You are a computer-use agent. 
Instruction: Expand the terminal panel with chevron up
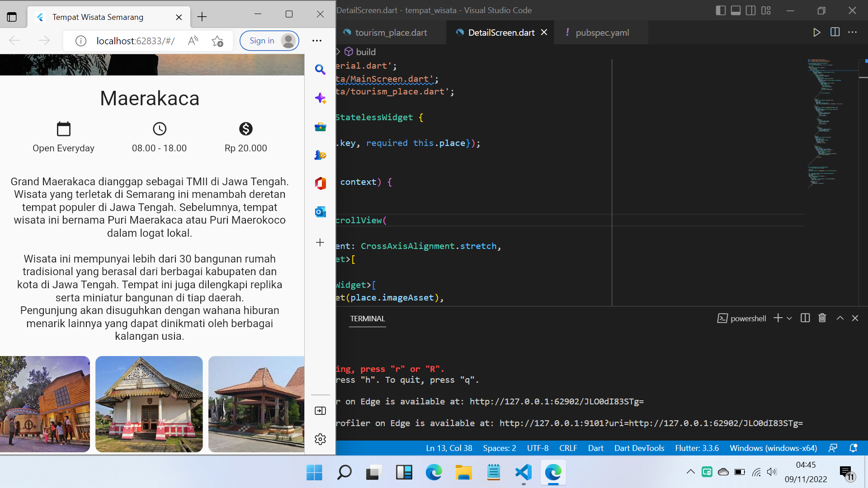coord(840,318)
